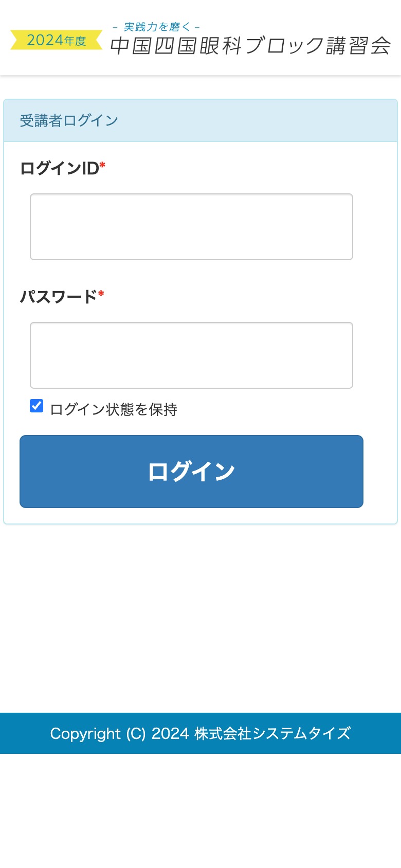Viewport: 401px width, 868px height.
Task: Click the 実践力を磨く tagline above the title
Action: point(156,27)
